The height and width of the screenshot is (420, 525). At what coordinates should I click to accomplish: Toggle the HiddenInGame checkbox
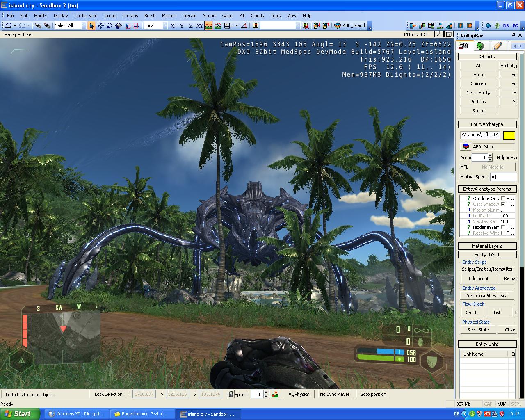[x=503, y=227]
